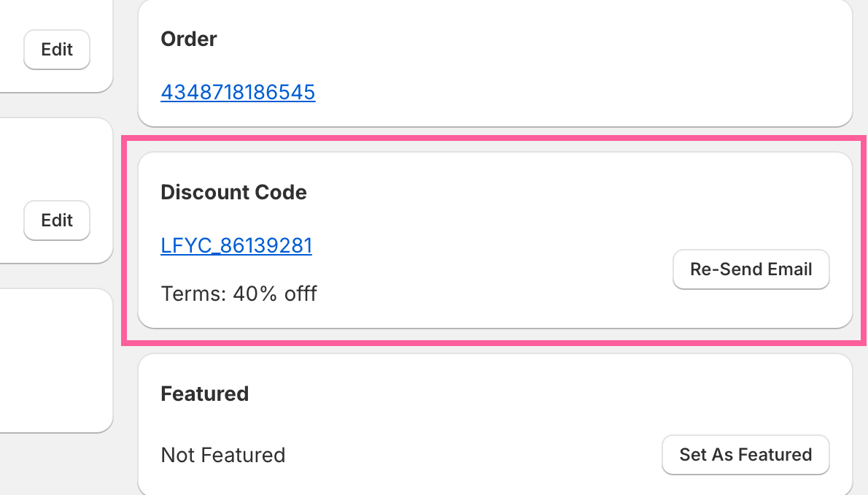Click the lower Edit button
This screenshot has width=868, height=495.
tap(57, 220)
